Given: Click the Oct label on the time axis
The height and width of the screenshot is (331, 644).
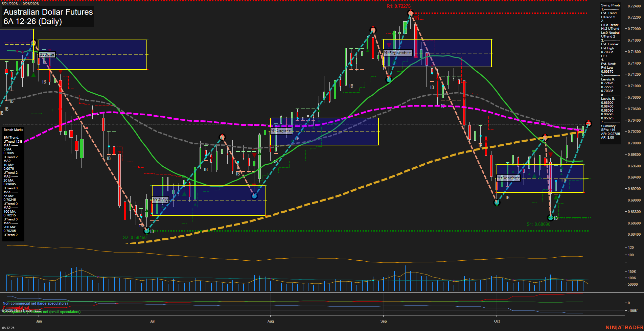Looking at the screenshot, I should 497,321.
